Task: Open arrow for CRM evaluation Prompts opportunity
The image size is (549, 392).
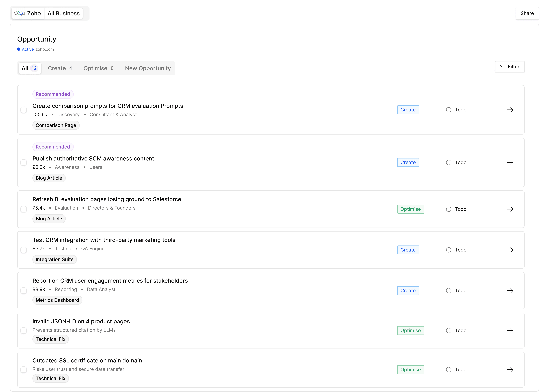Action: point(510,110)
